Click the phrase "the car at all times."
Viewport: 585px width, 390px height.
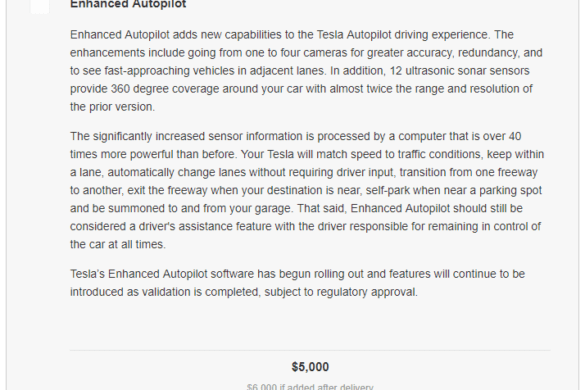pos(118,244)
